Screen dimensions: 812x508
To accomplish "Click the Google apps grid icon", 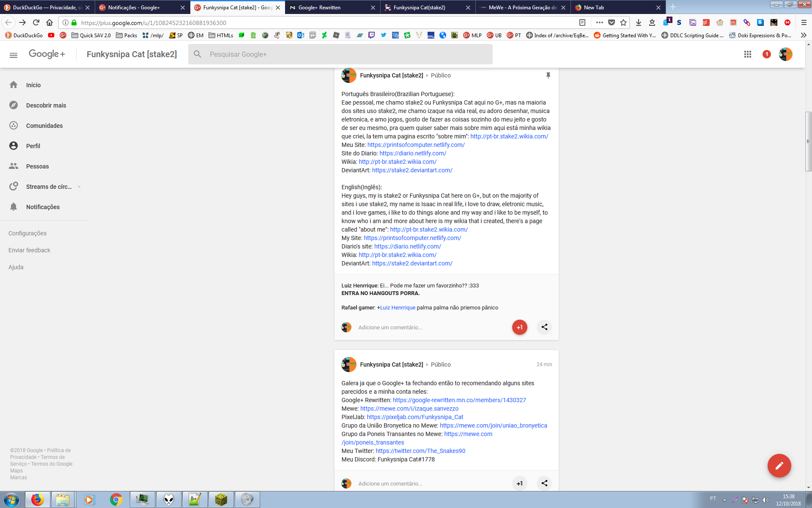I will click(747, 54).
